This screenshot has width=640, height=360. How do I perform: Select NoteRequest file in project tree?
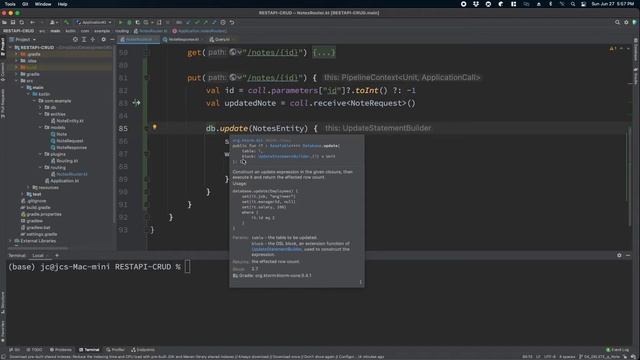point(67,141)
